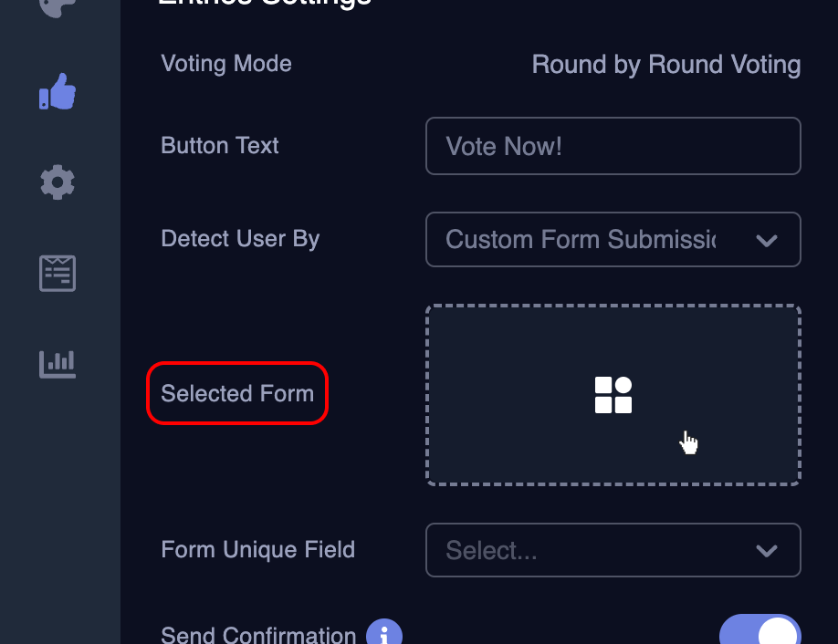The height and width of the screenshot is (644, 838).
Task: Toggle the Send Confirmation switch
Action: click(x=759, y=633)
